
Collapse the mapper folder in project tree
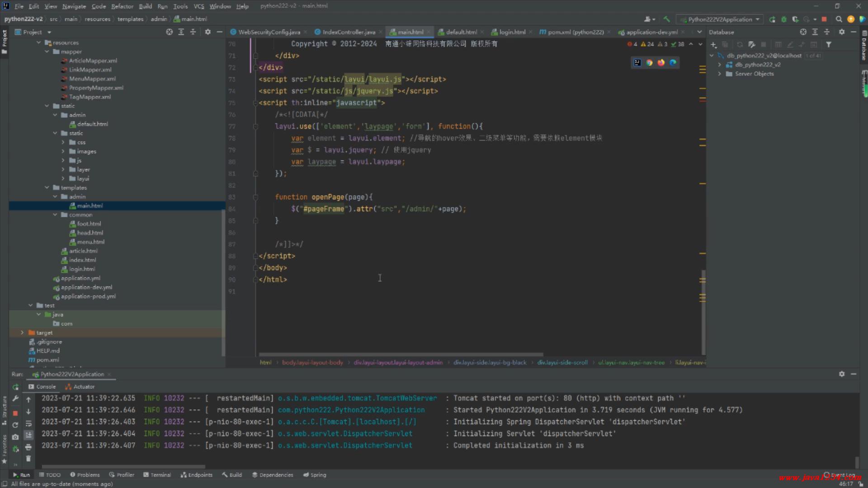tap(47, 52)
